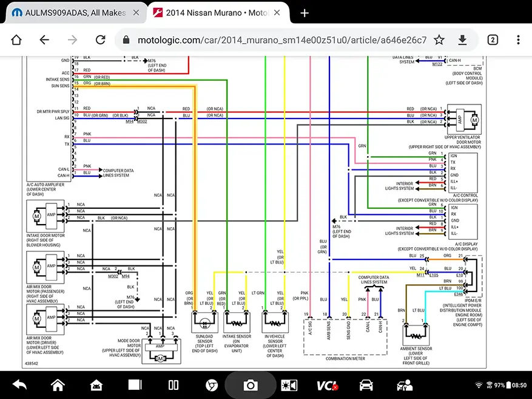Open the vehicle diagnostics car icon
The height and width of the screenshot is (399, 532).
pyautogui.click(x=366, y=384)
